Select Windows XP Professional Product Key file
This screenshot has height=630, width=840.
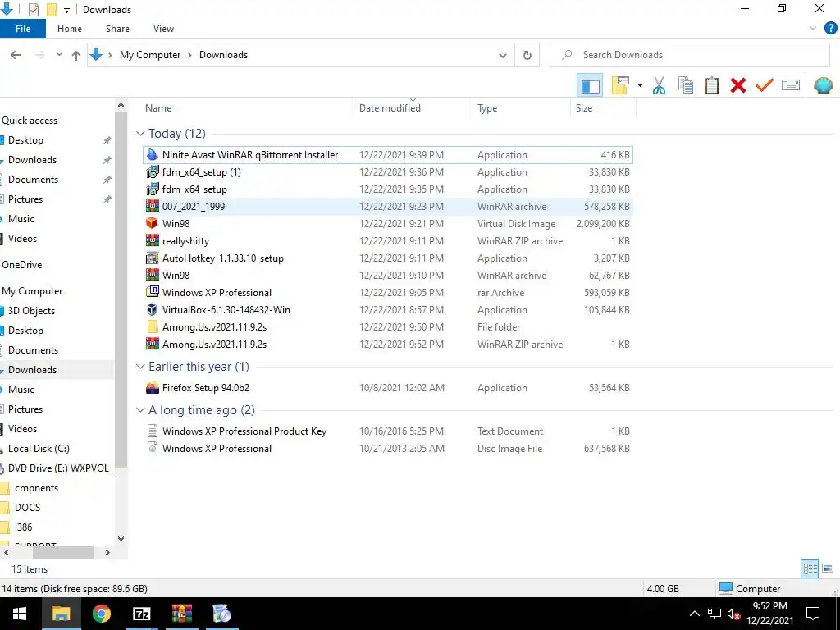[388, 431]
